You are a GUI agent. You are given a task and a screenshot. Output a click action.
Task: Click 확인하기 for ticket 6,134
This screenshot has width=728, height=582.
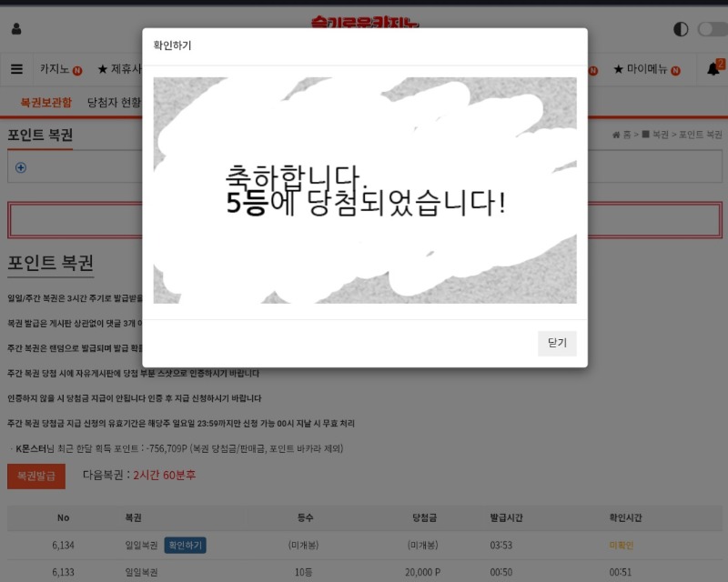(185, 546)
